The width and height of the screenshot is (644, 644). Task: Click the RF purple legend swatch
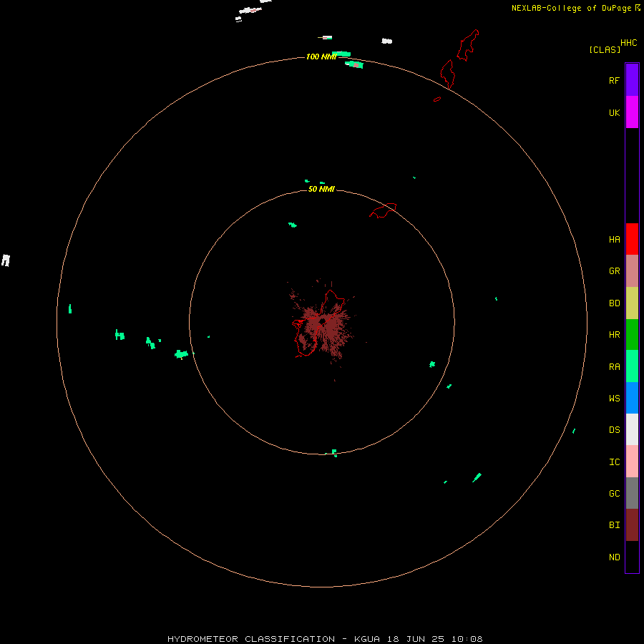point(632,79)
